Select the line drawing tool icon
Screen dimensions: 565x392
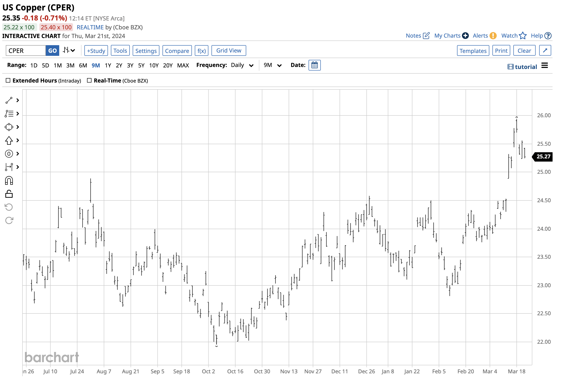pos(9,100)
